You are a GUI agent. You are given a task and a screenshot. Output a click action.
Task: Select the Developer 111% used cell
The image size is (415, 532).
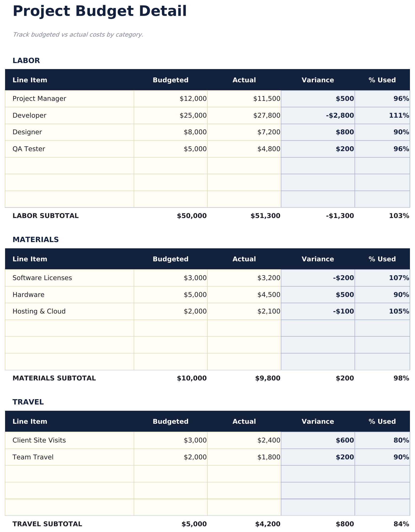382,115
